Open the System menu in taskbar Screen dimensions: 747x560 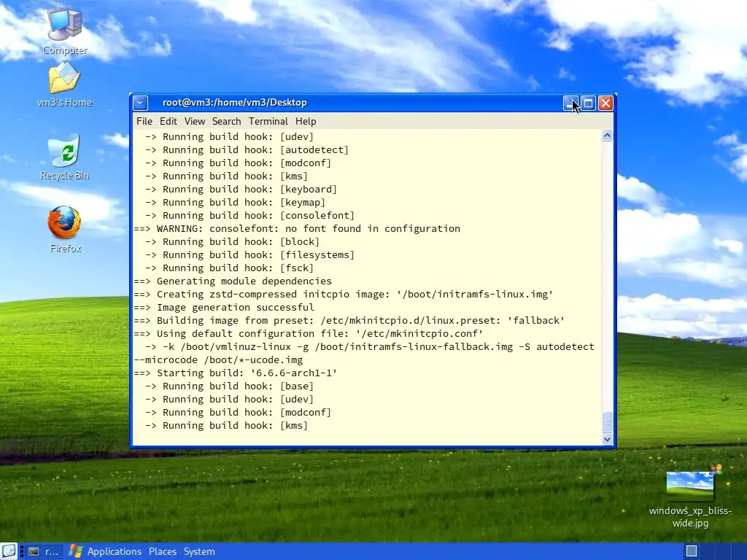[199, 551]
